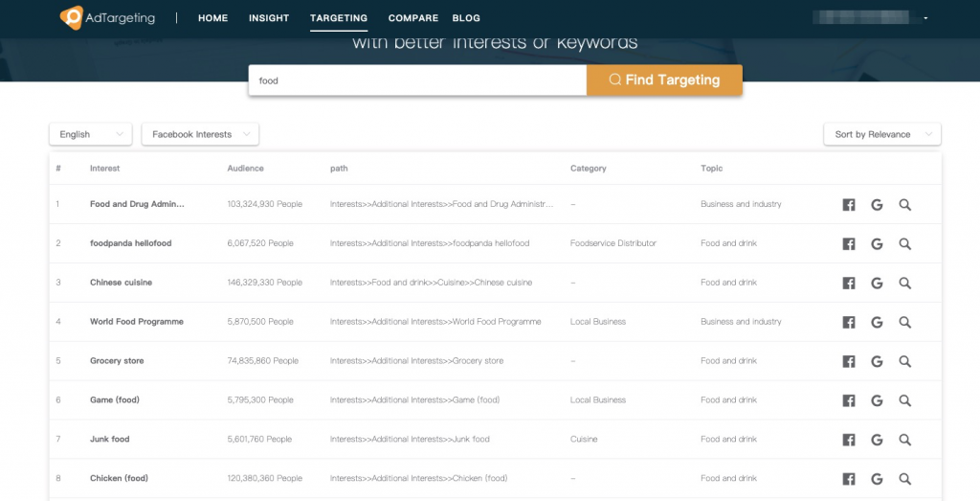Open Facebook for Food and Drug Administration row
The width and height of the screenshot is (980, 501).
click(x=849, y=205)
